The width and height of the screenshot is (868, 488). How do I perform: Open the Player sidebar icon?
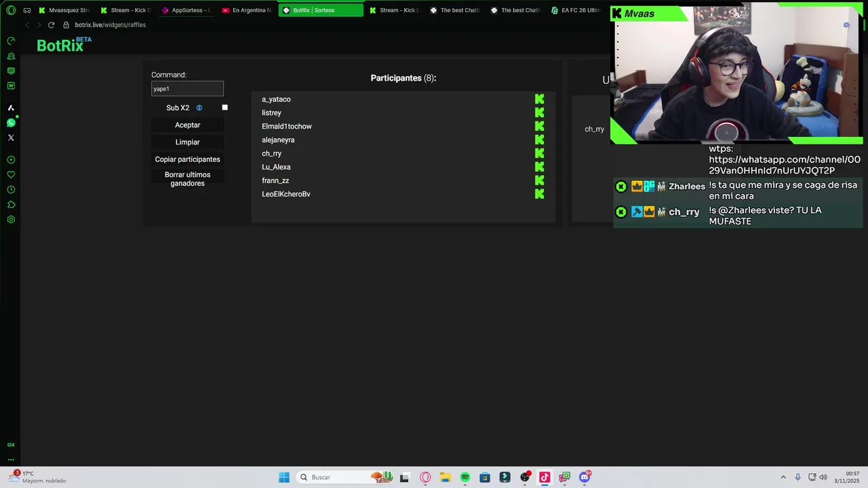11,160
